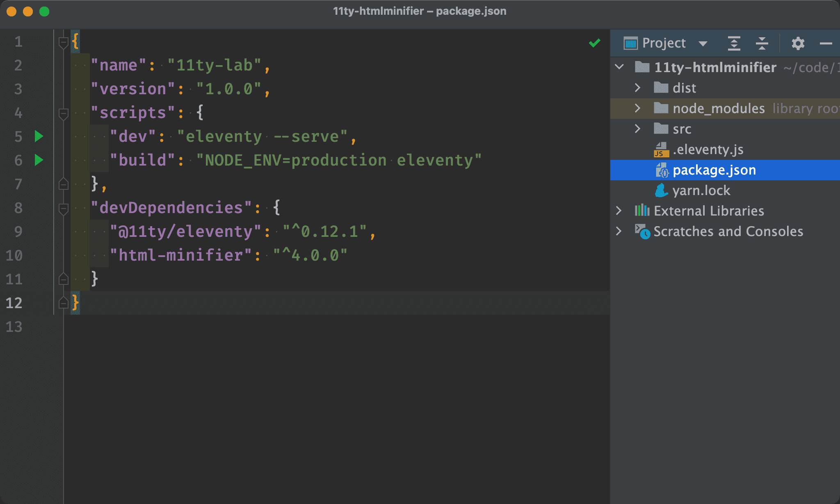Select package.json in the tree

coord(714,170)
